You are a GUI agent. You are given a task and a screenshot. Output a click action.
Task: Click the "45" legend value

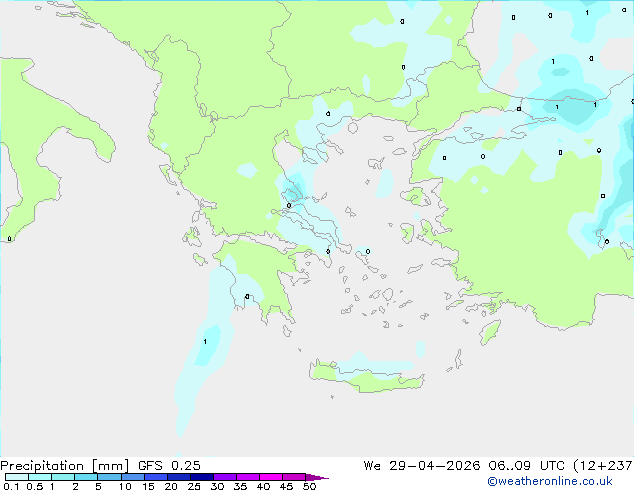[286, 486]
